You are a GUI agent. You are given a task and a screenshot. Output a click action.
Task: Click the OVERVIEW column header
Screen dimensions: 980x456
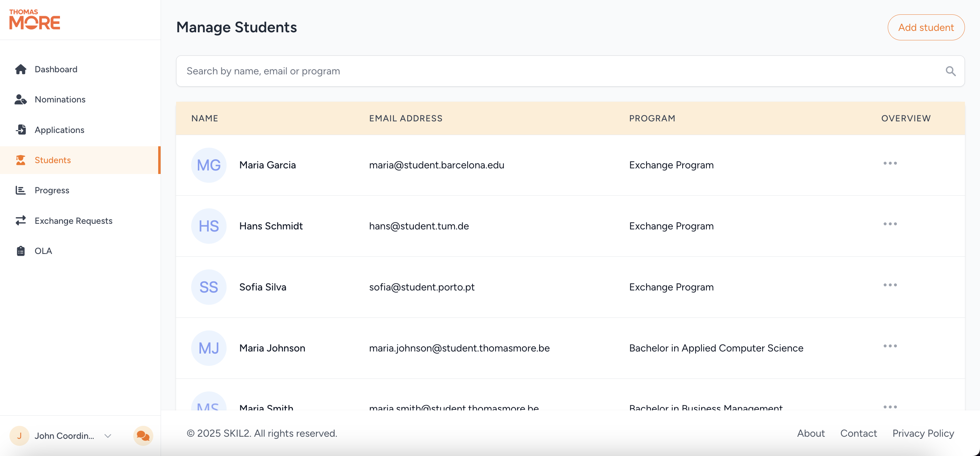click(906, 118)
